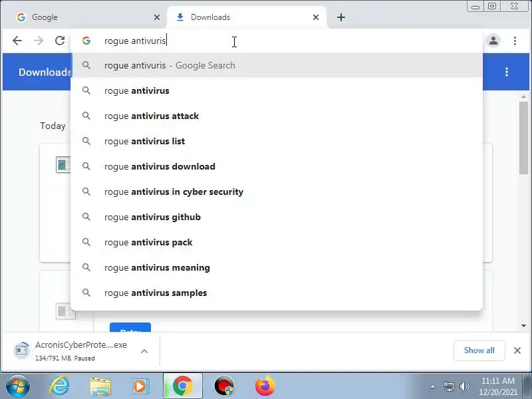The image size is (532, 399).
Task: Switch to the Google tab
Action: pyautogui.click(x=85, y=17)
